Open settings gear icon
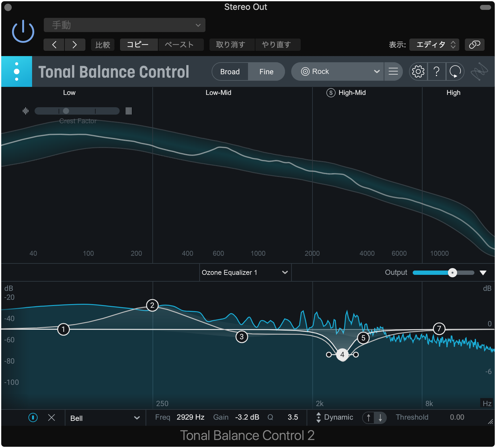Screen dimensions: 496x448 click(x=418, y=71)
